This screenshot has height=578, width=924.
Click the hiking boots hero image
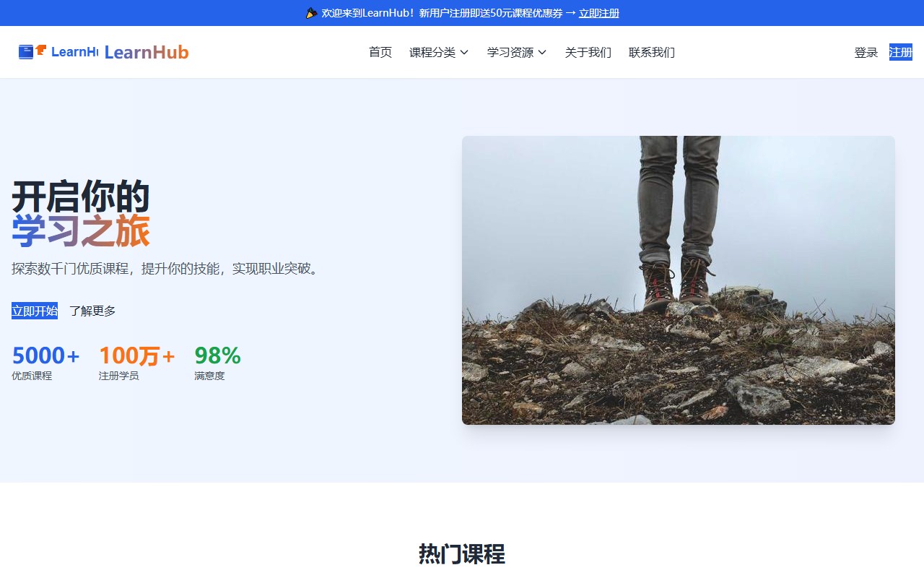click(x=678, y=280)
